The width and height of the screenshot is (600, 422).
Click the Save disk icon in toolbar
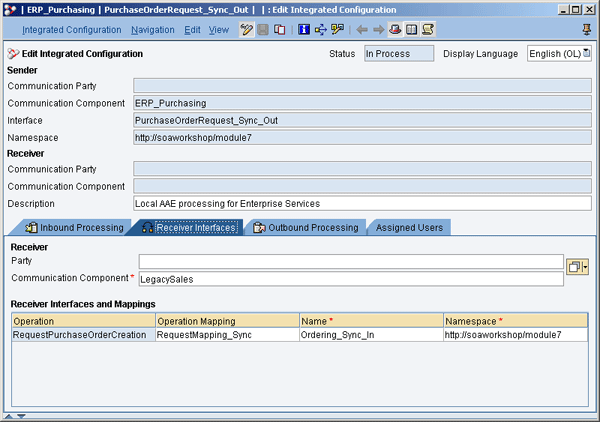[263, 30]
